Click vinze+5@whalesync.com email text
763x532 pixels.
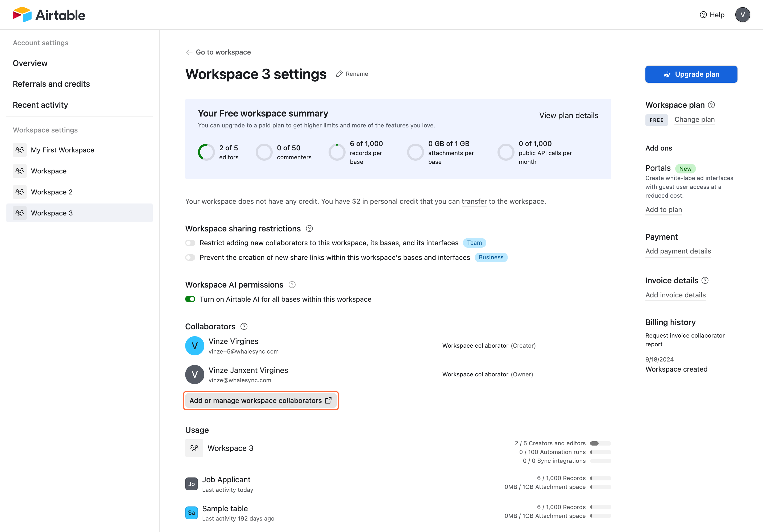point(244,351)
